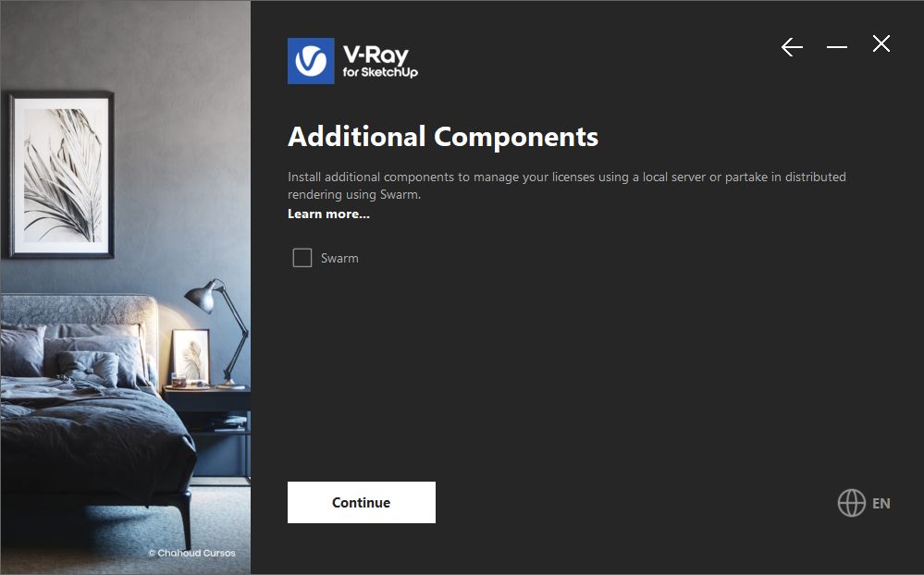Select the EN language label
This screenshot has width=924, height=575.
pos(881,504)
